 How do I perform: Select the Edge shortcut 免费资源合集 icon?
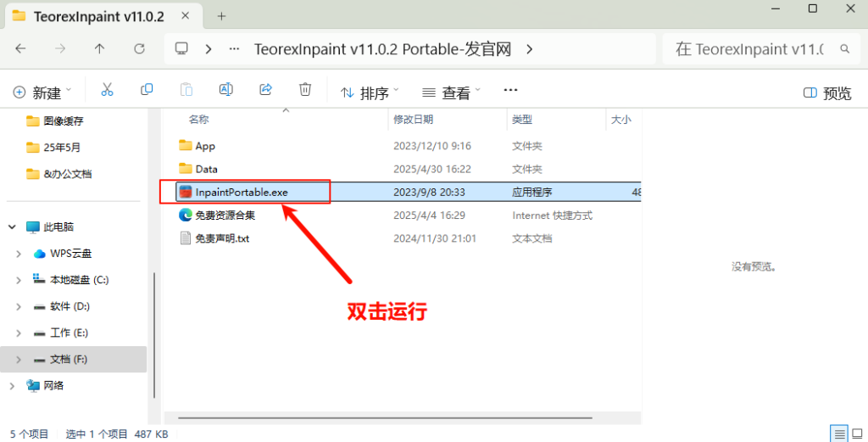pyautogui.click(x=186, y=215)
